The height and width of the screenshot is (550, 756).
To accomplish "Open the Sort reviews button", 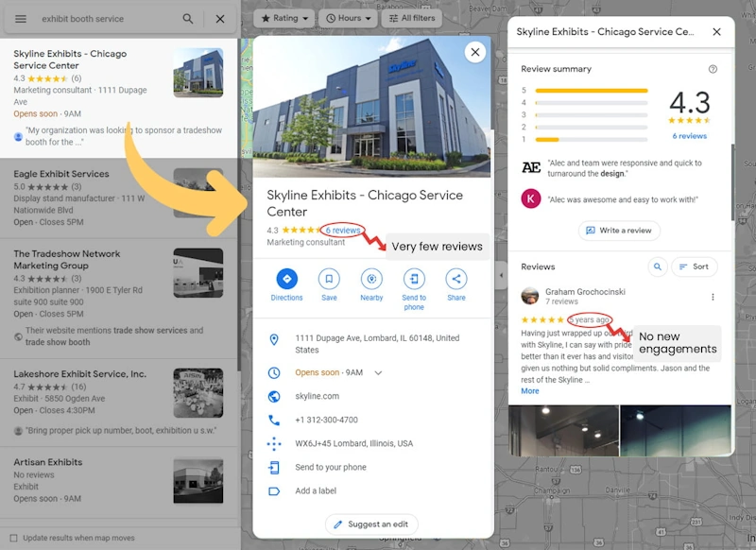I will point(695,266).
